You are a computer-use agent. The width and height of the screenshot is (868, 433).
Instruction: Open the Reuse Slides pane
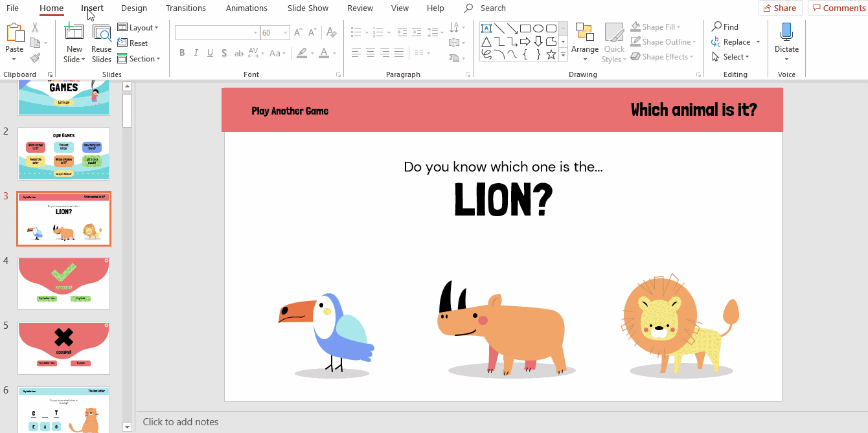coord(101,32)
